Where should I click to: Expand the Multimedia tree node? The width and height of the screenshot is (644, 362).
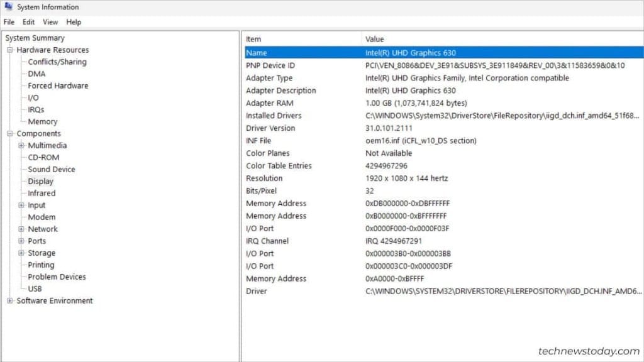click(x=21, y=145)
